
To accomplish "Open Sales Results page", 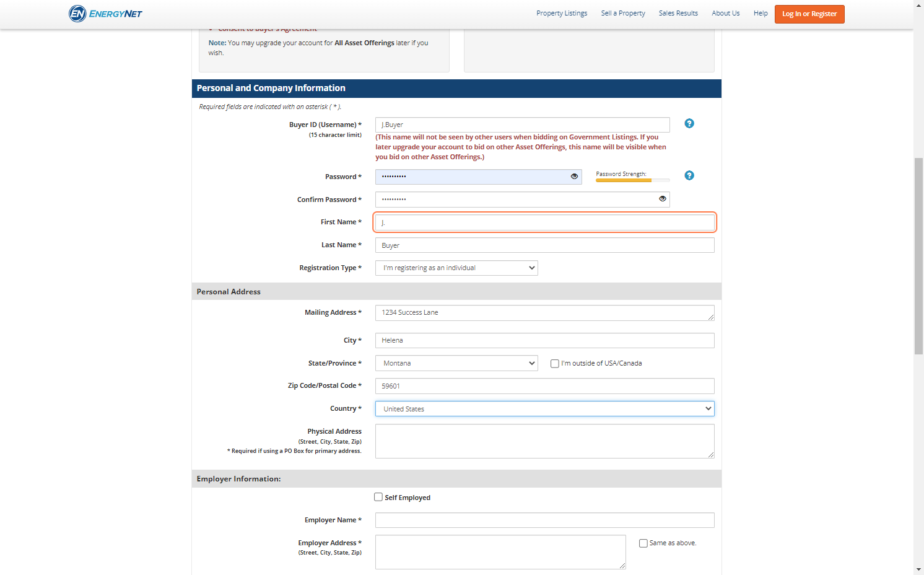I will coord(678,13).
